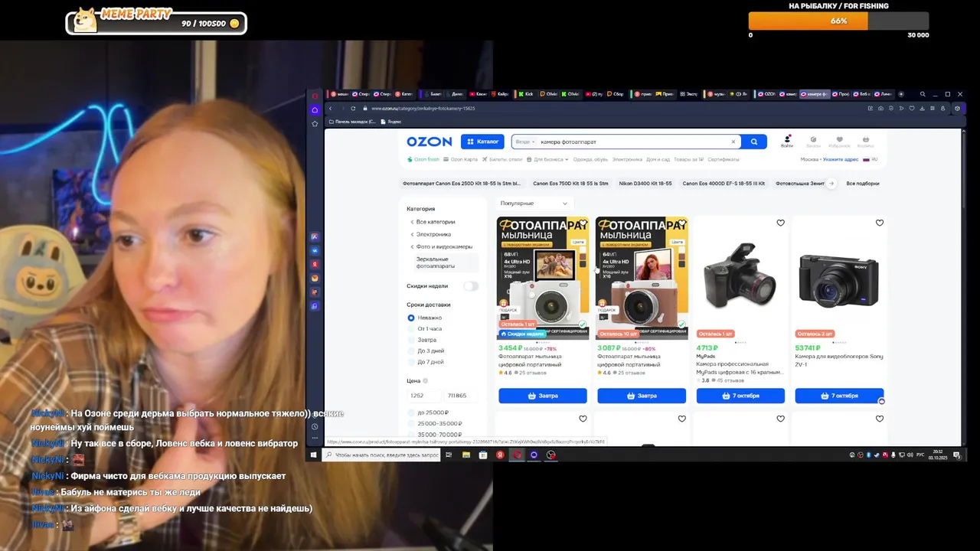Screen dimensions: 980x551
Task: Open the Сертификаты menu item
Action: pos(723,159)
